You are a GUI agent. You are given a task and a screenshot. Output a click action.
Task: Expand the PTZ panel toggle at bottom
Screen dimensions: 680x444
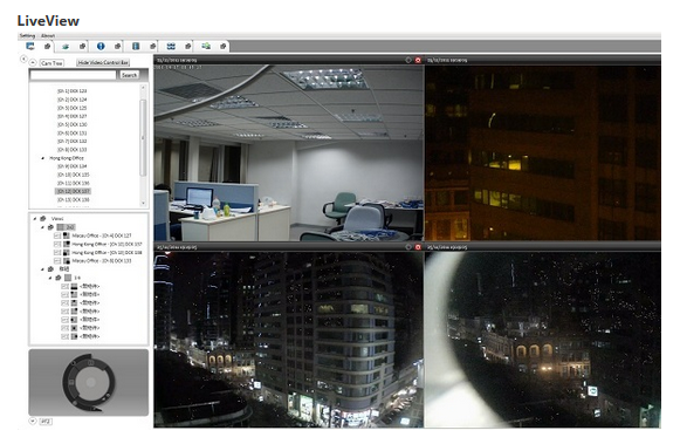pyautogui.click(x=34, y=422)
